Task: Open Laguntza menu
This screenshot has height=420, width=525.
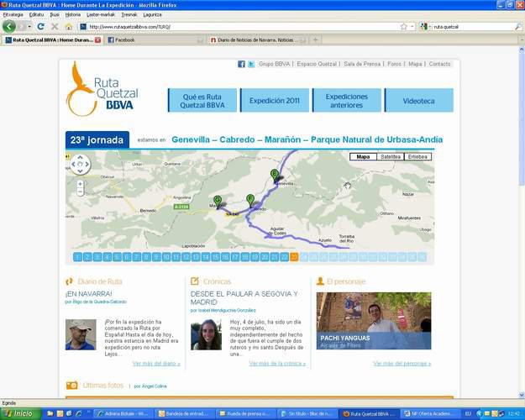Action: pyautogui.click(x=152, y=15)
